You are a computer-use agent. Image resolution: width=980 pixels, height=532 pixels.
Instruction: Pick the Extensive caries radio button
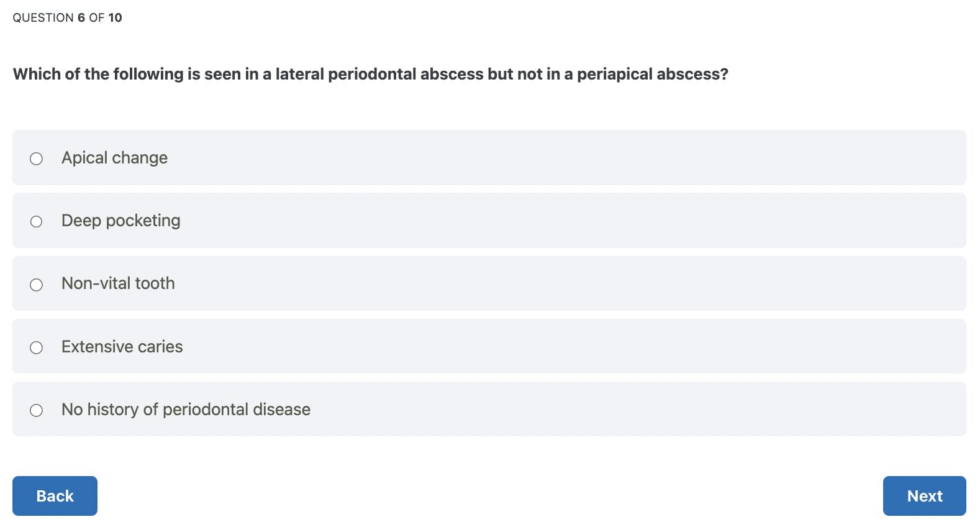coord(36,347)
